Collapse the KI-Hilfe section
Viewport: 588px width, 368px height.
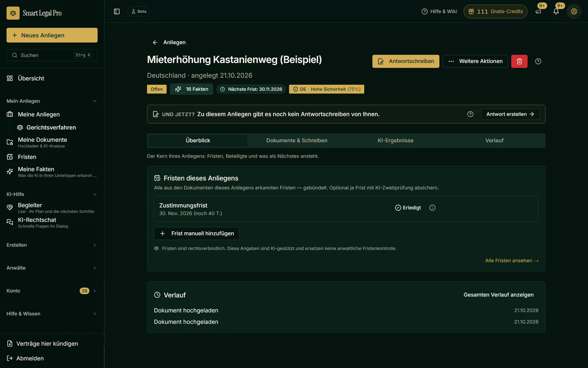(52, 194)
